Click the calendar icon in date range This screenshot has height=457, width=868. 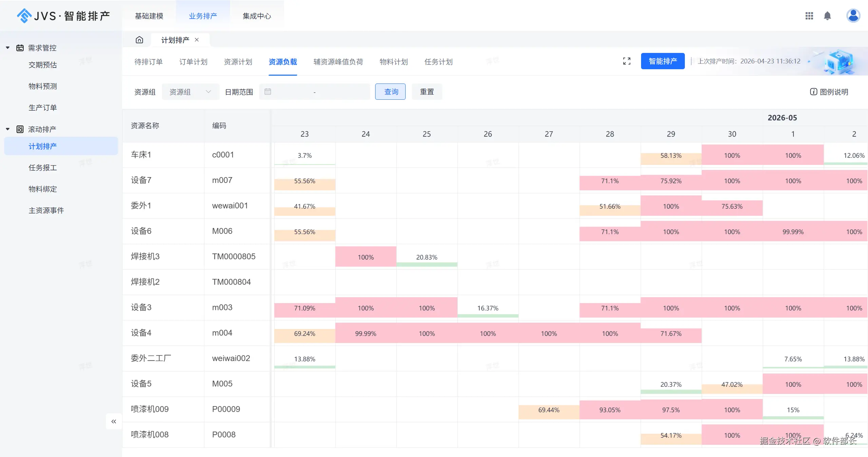click(x=268, y=92)
